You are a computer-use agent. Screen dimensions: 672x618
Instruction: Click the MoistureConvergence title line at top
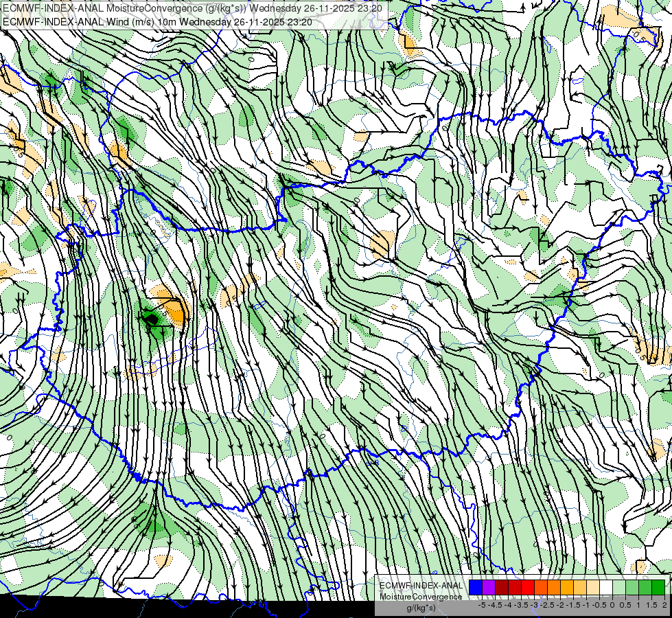[193, 8]
